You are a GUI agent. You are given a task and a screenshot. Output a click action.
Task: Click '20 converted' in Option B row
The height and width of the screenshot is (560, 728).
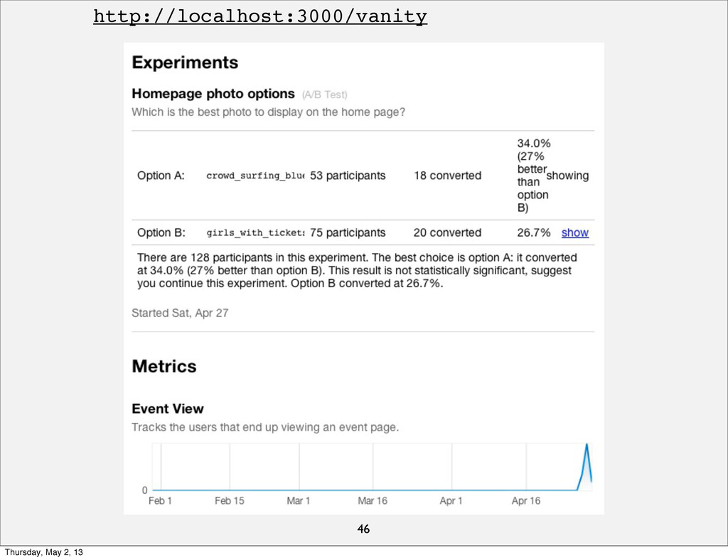(447, 233)
